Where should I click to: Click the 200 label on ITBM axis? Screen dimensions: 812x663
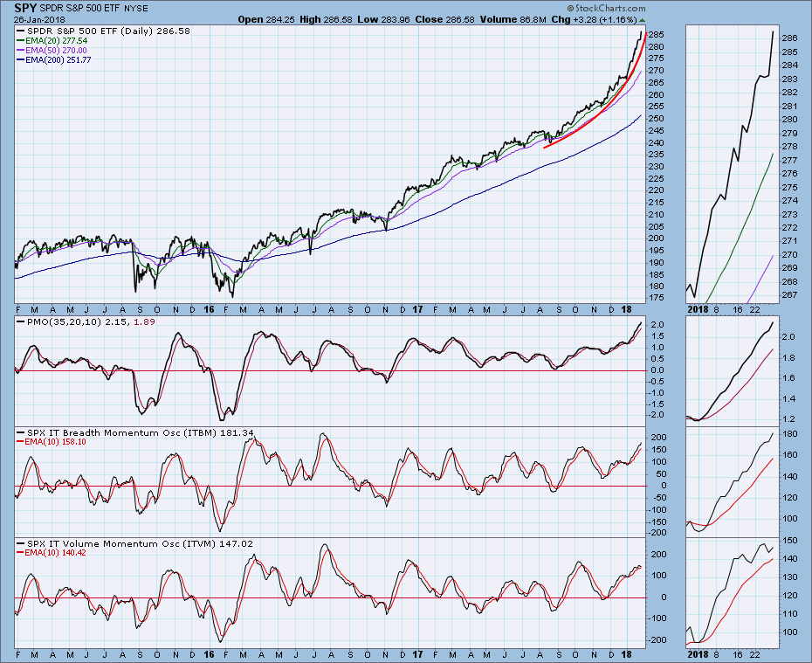point(658,438)
